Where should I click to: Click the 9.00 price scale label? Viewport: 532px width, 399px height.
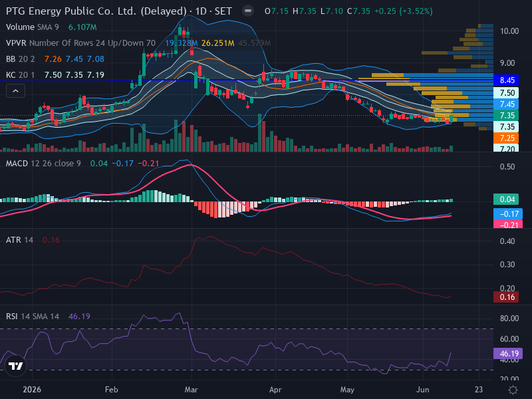click(507, 63)
